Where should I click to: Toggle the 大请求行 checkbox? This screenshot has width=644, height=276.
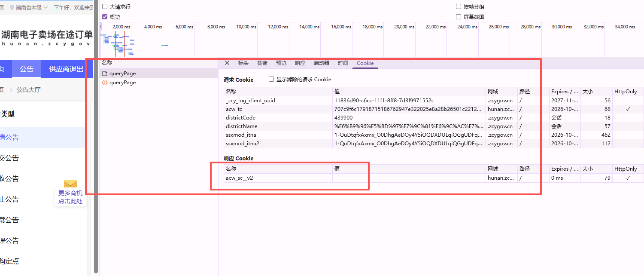[105, 7]
